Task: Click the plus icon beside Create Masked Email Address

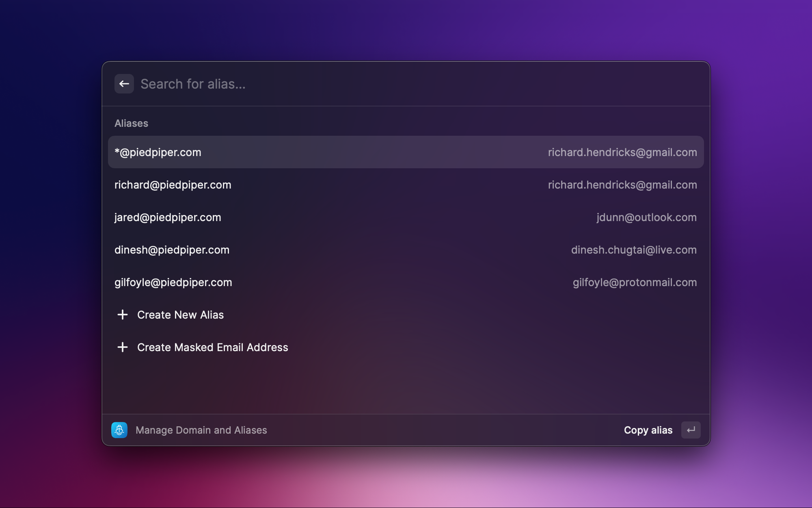Action: (x=123, y=347)
